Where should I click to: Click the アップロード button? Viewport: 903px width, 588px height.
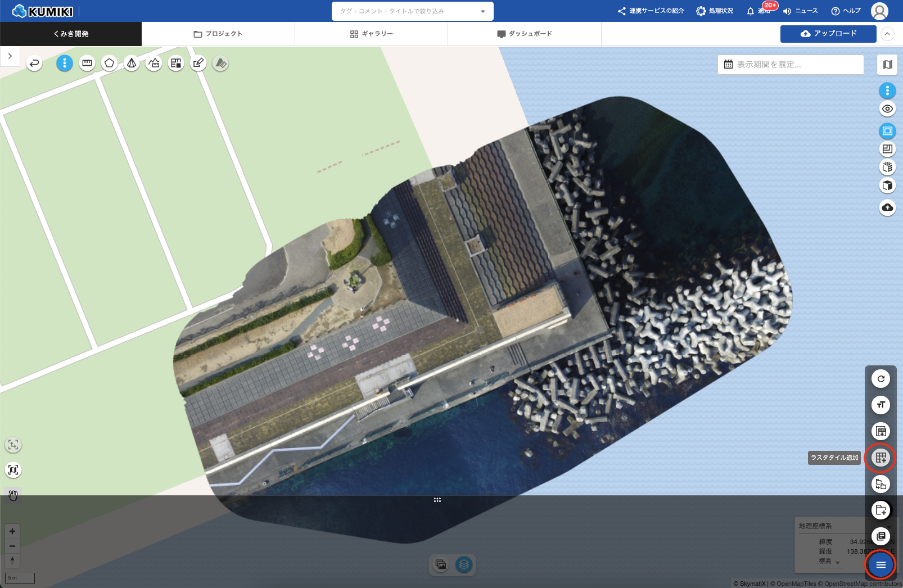828,34
